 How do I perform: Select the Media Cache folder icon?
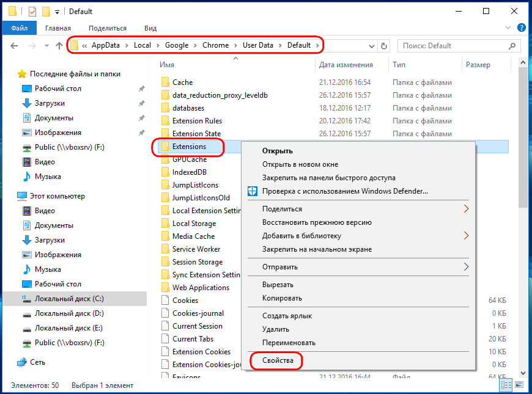(165, 236)
